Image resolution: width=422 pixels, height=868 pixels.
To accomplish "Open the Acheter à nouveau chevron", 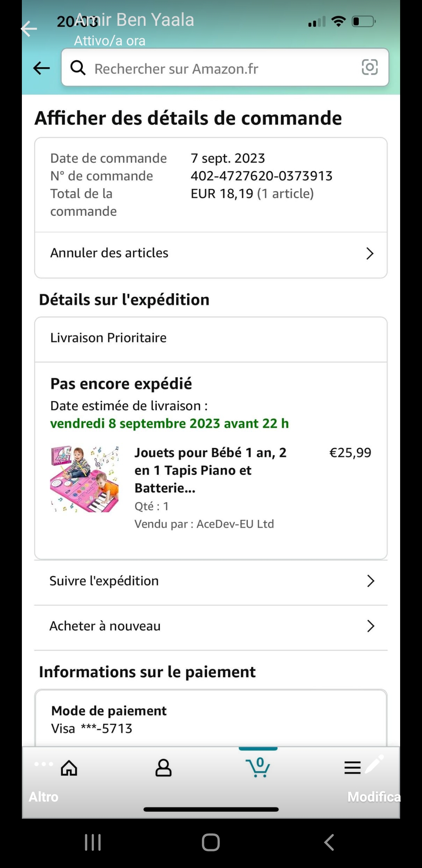I will 370,626.
